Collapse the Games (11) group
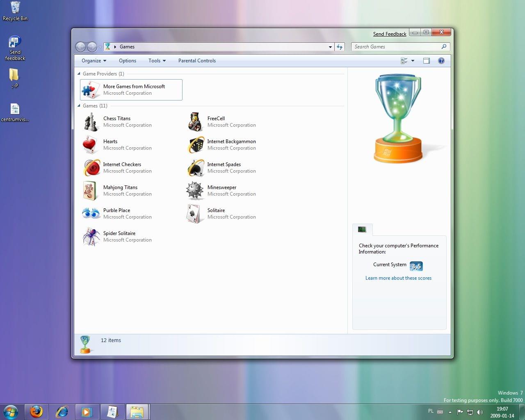Image resolution: width=525 pixels, height=420 pixels. 79,106
